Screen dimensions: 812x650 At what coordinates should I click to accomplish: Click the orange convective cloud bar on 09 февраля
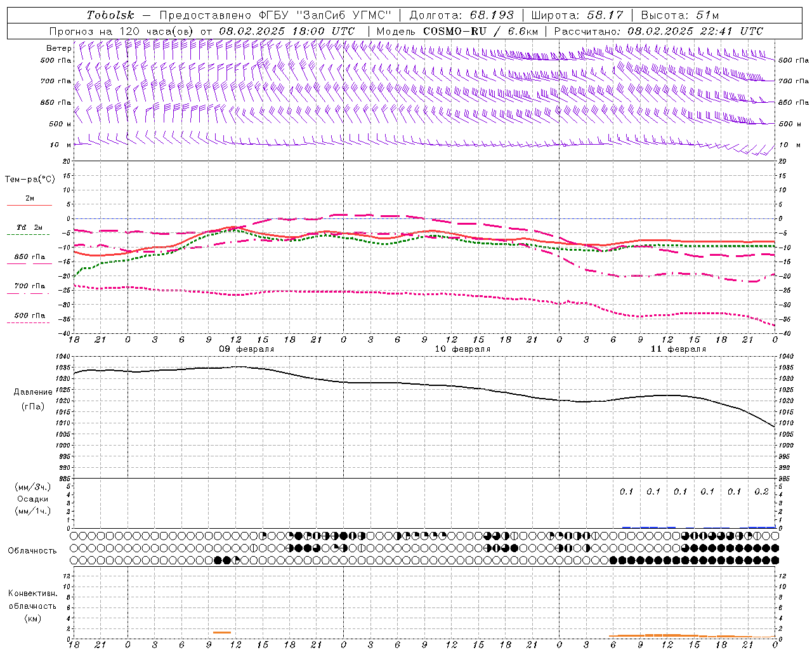point(222,632)
